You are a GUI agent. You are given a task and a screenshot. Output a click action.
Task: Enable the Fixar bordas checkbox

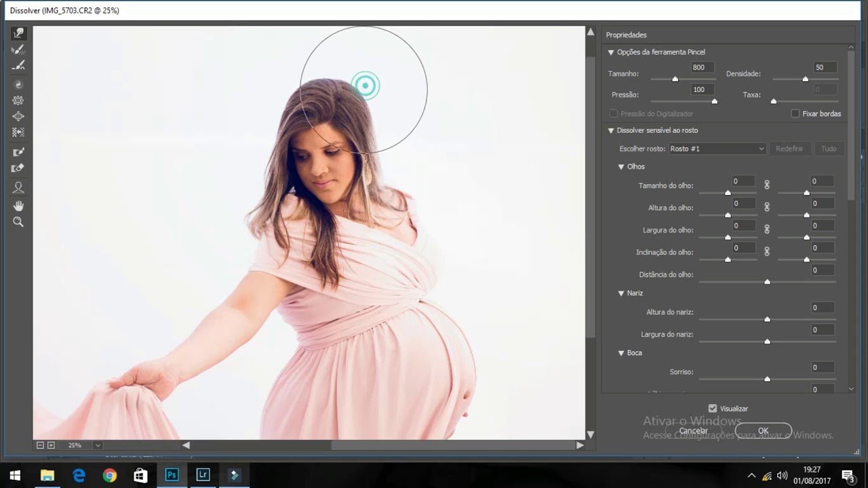tap(795, 114)
